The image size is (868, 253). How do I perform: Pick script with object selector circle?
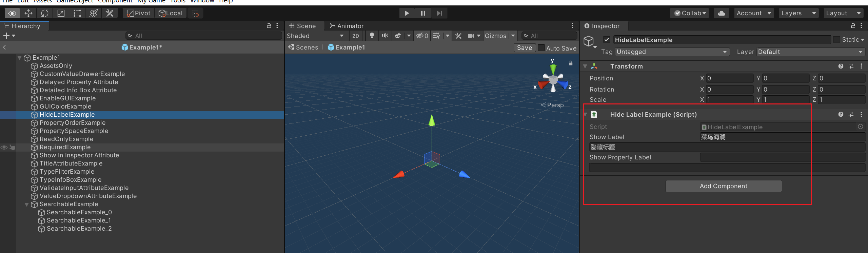[861, 126]
